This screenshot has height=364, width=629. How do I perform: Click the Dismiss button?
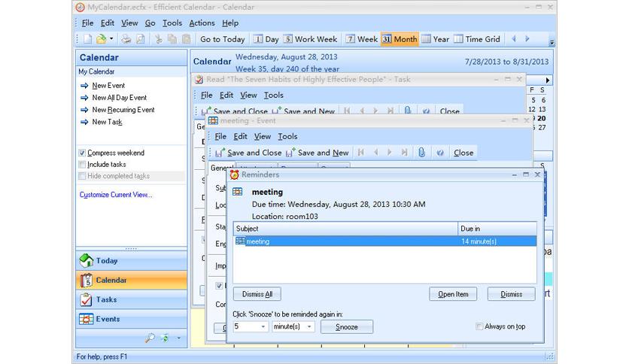coord(511,294)
